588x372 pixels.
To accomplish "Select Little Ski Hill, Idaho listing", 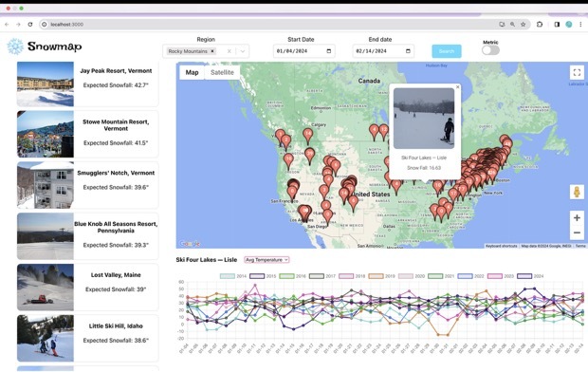I will 87,338.
